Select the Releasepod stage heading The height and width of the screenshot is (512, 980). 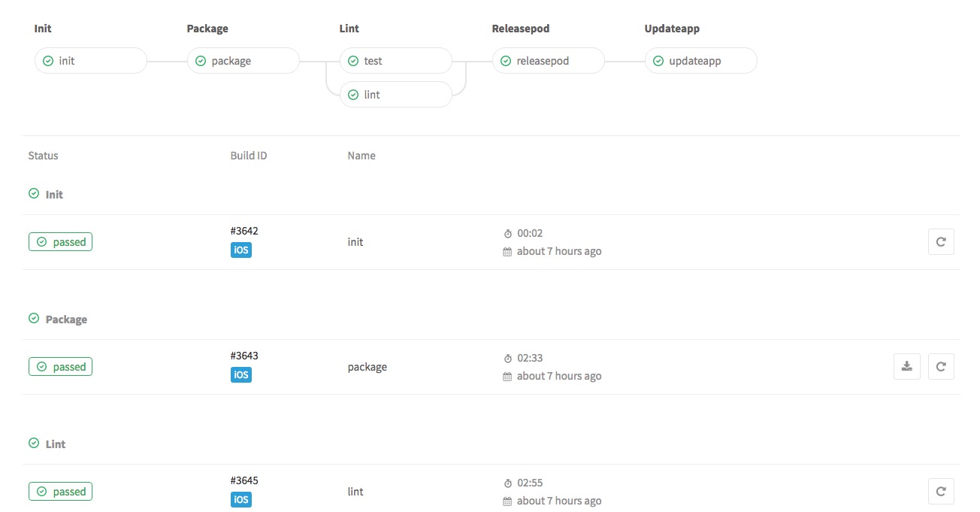tap(521, 29)
